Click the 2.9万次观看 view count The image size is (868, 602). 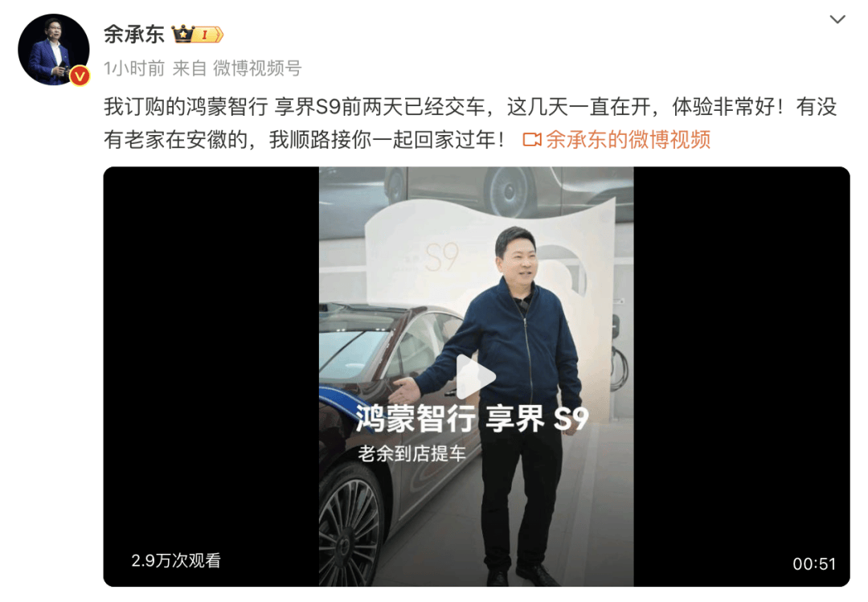tap(176, 560)
